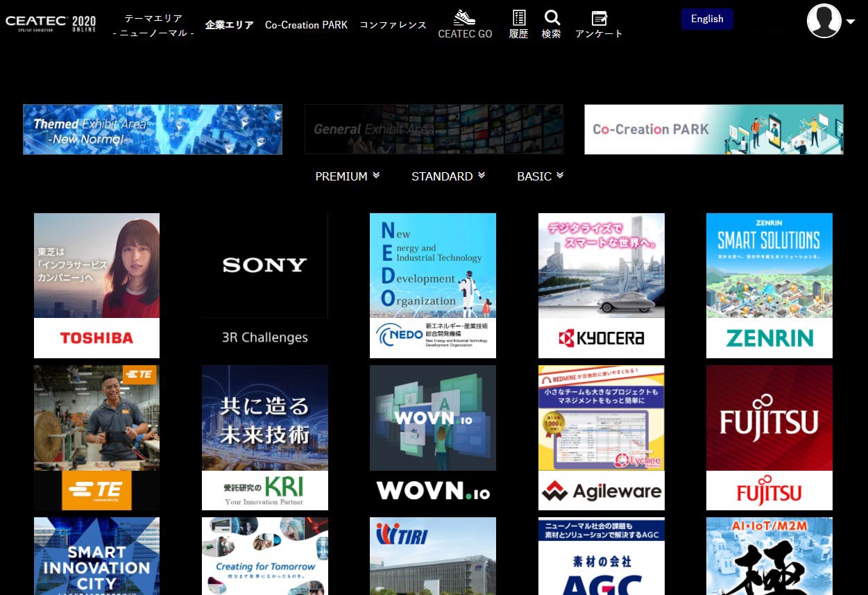Open the KYOCERA exhibitor tile

point(602,285)
